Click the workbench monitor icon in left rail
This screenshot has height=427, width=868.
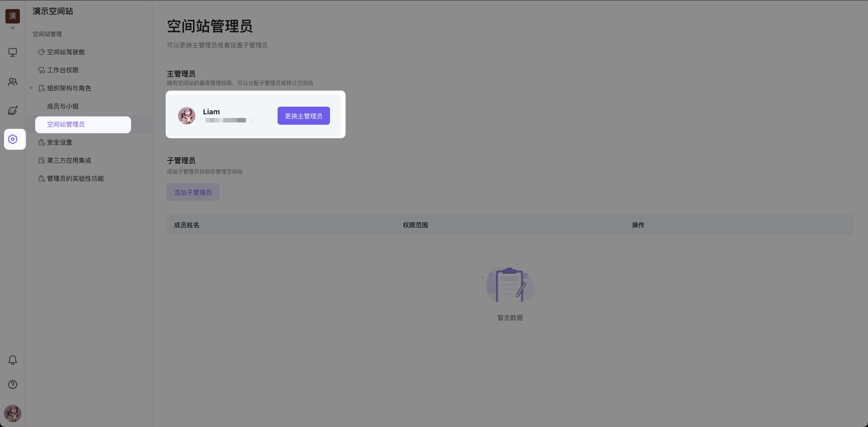pos(13,52)
